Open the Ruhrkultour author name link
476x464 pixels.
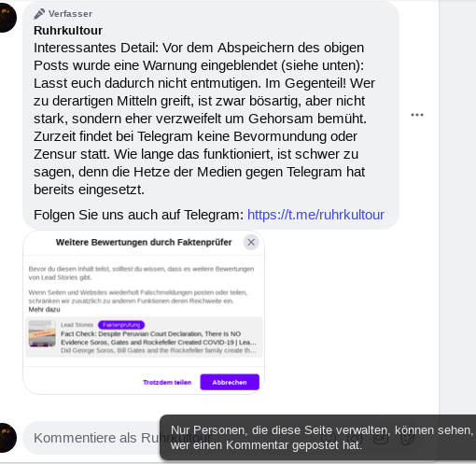pos(68,31)
